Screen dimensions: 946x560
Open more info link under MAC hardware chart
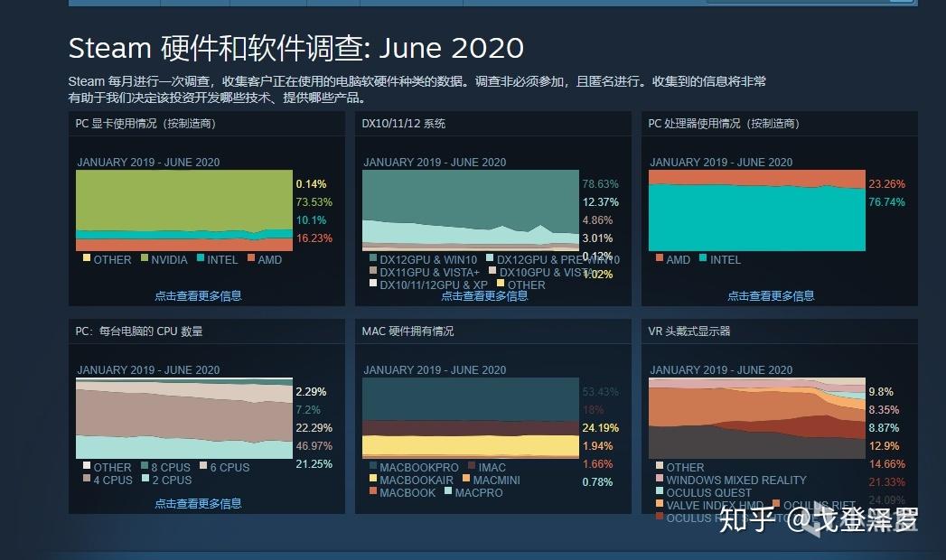point(484,503)
